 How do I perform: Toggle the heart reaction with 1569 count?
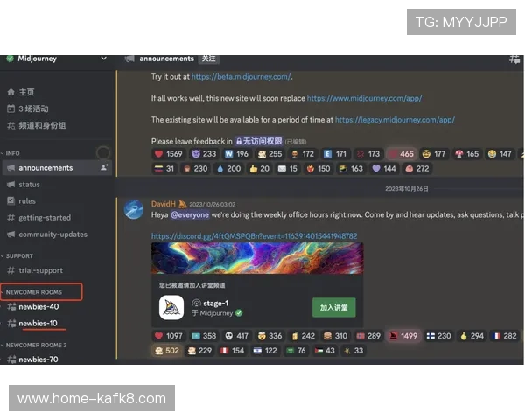coord(167,154)
